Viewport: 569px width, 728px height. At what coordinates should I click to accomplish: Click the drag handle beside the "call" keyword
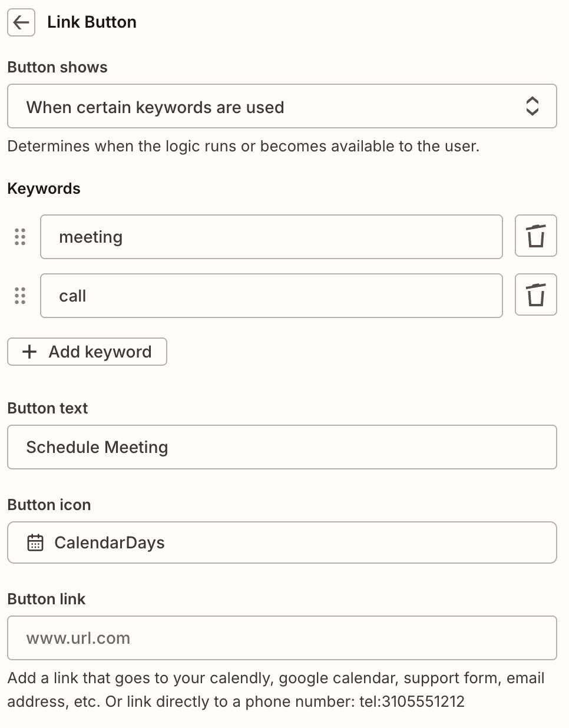click(x=19, y=296)
